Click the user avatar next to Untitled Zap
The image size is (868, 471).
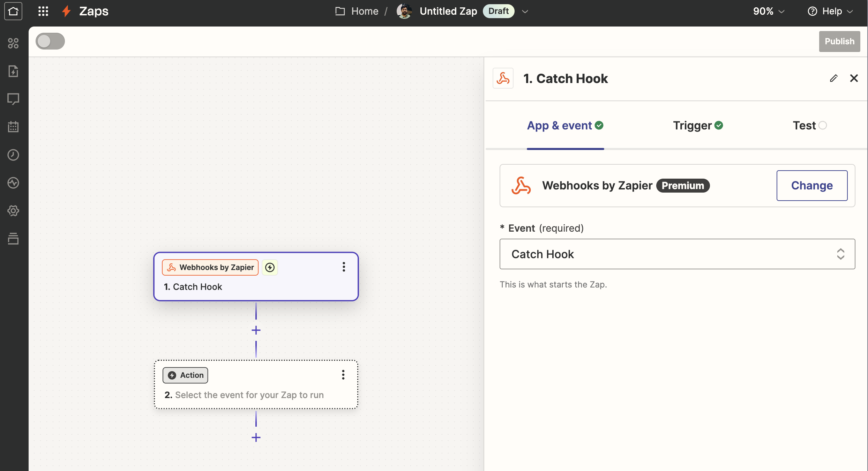tap(404, 11)
